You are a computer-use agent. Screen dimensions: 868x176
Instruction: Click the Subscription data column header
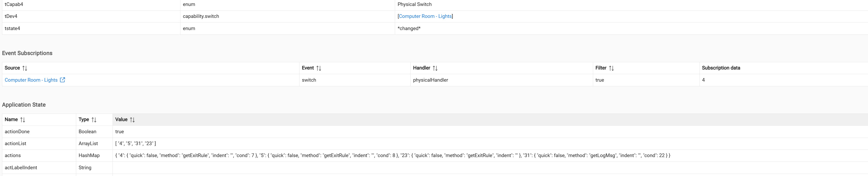click(x=721, y=68)
